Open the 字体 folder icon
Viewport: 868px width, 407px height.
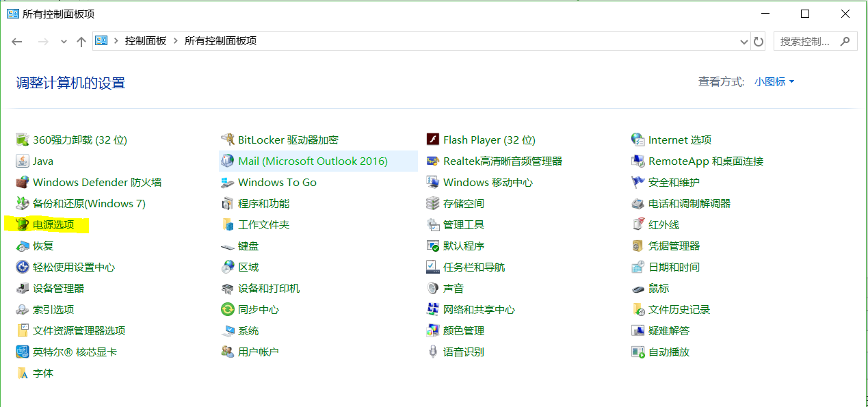click(23, 373)
